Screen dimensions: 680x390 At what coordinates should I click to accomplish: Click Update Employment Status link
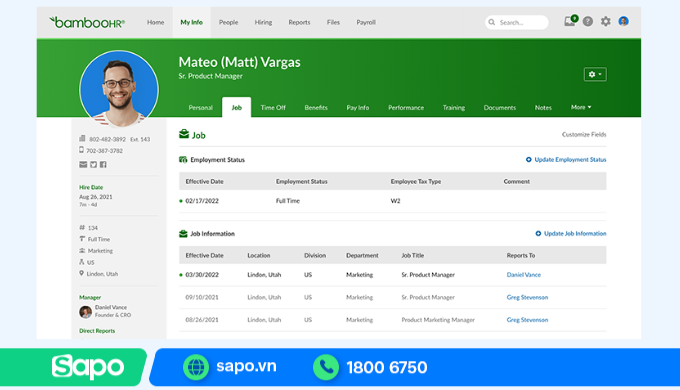tap(570, 160)
